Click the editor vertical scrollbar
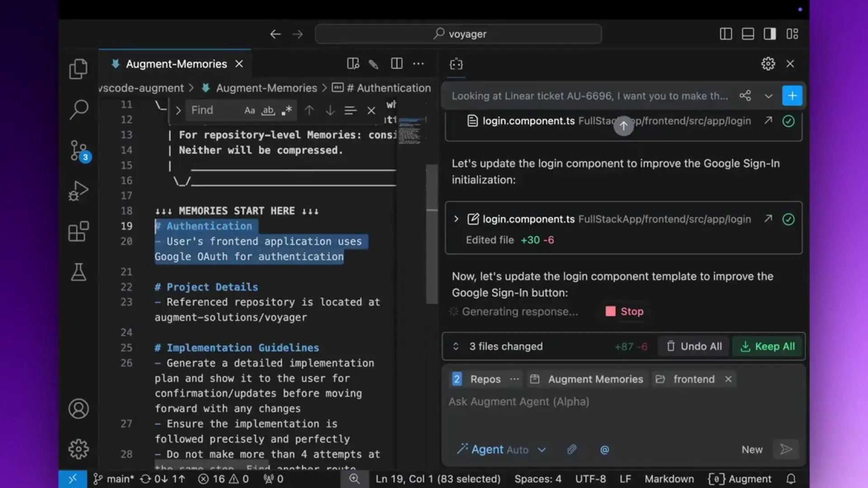 [432, 233]
